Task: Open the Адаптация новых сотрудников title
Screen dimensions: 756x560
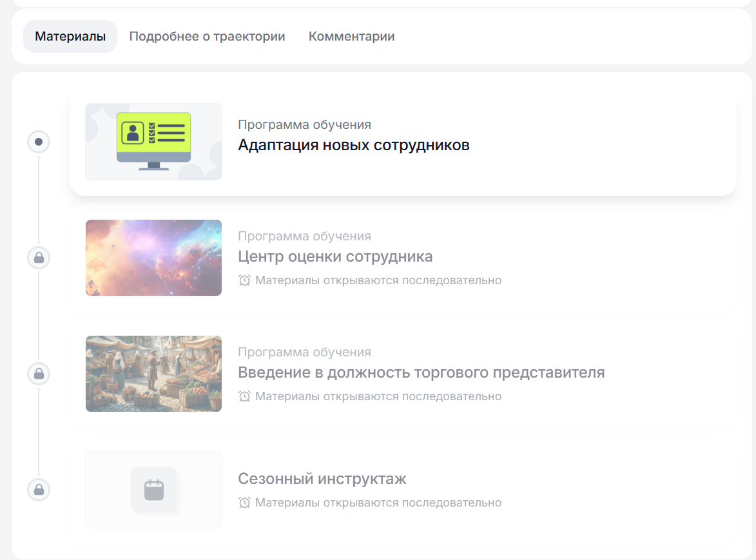Action: (x=354, y=145)
